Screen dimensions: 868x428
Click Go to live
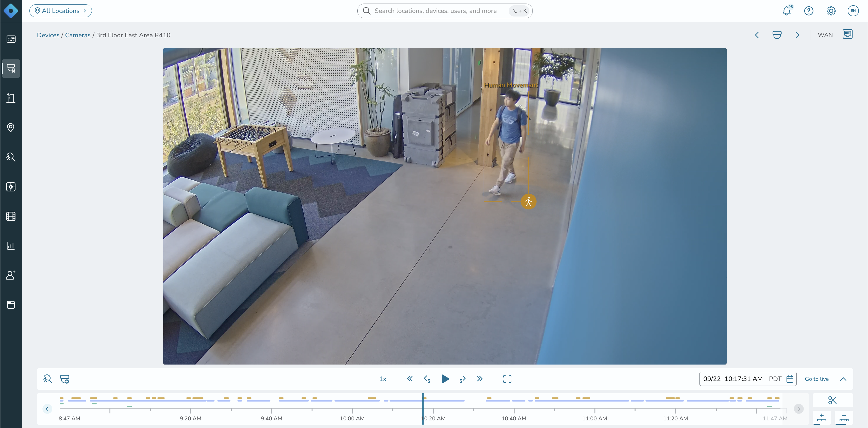(817, 379)
